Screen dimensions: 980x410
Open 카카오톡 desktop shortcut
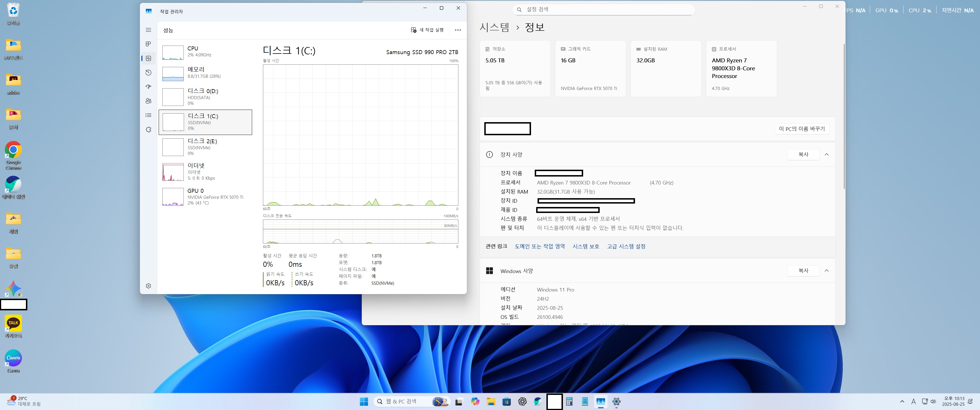(13, 327)
